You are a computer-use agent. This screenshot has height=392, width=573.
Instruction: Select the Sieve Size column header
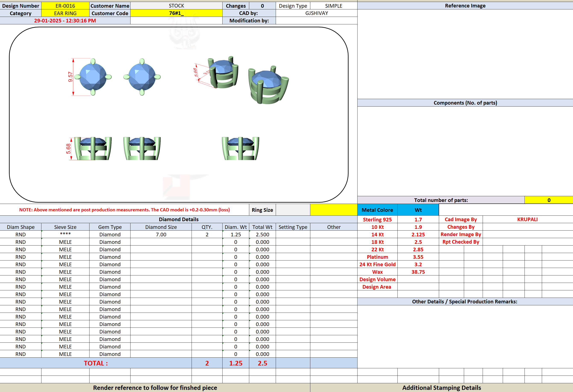[x=65, y=227]
